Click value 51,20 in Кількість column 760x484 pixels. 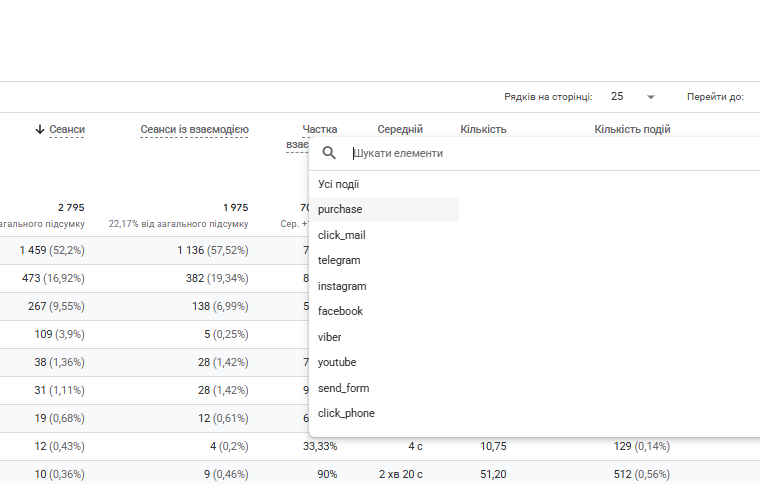click(493, 474)
